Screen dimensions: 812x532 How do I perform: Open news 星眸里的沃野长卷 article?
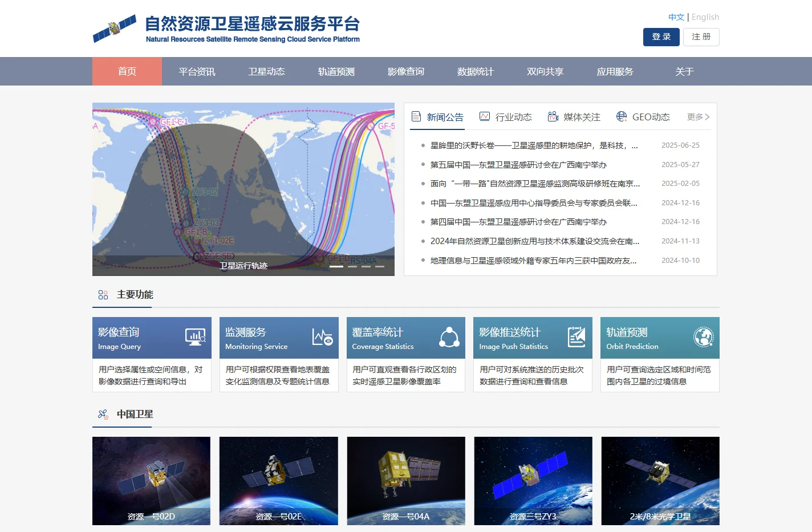(x=534, y=145)
